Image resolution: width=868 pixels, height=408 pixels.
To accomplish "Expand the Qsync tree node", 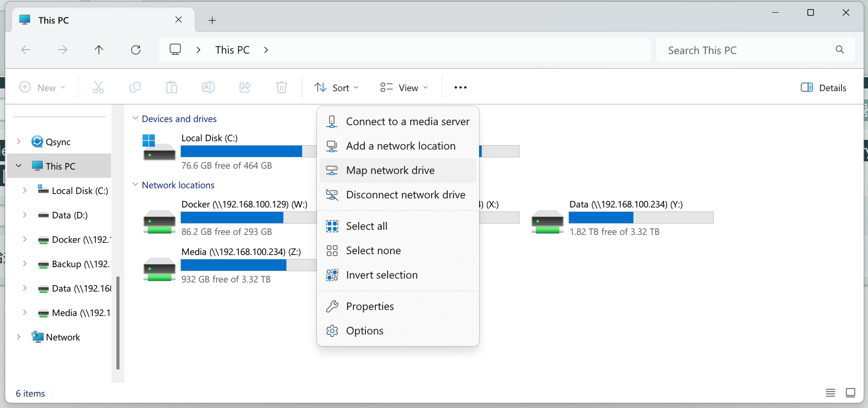I will pos(19,142).
